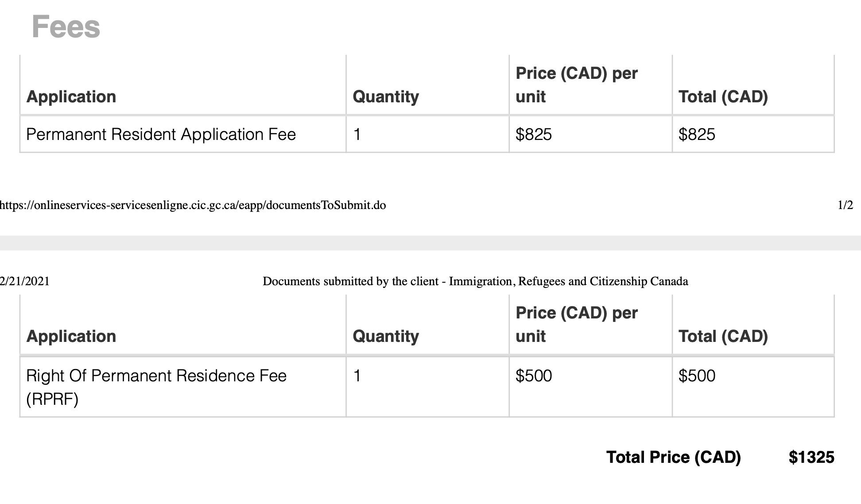Click the $500 Total (CAD) cell

pos(697,376)
